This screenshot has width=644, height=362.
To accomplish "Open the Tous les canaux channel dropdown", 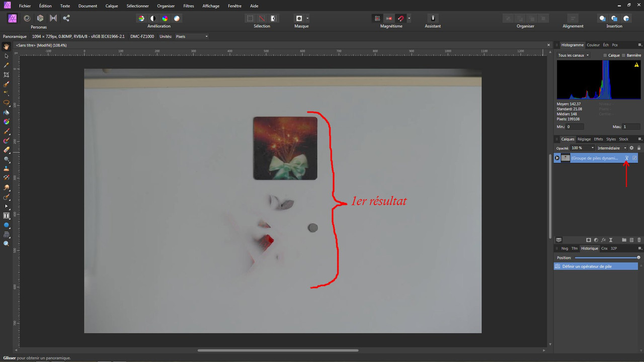I will (573, 55).
